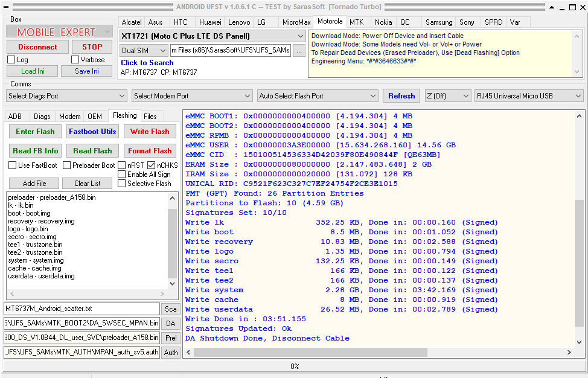Click the Refresh ports button
Image resolution: width=588 pixels, height=378 pixels.
point(401,96)
